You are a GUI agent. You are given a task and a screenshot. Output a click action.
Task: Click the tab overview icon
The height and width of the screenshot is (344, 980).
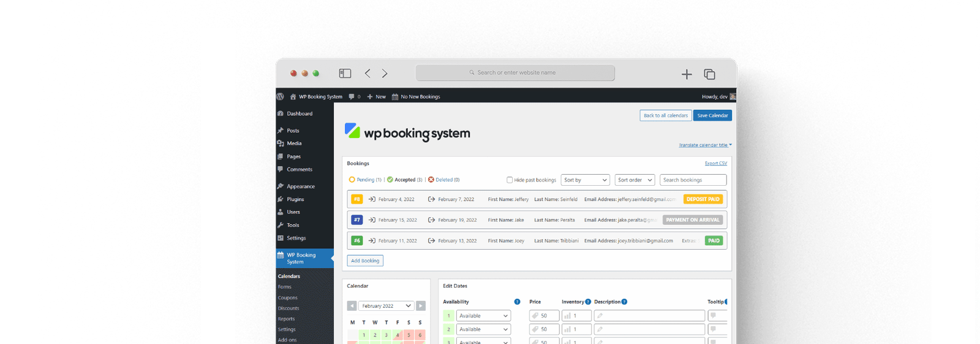[x=709, y=74]
